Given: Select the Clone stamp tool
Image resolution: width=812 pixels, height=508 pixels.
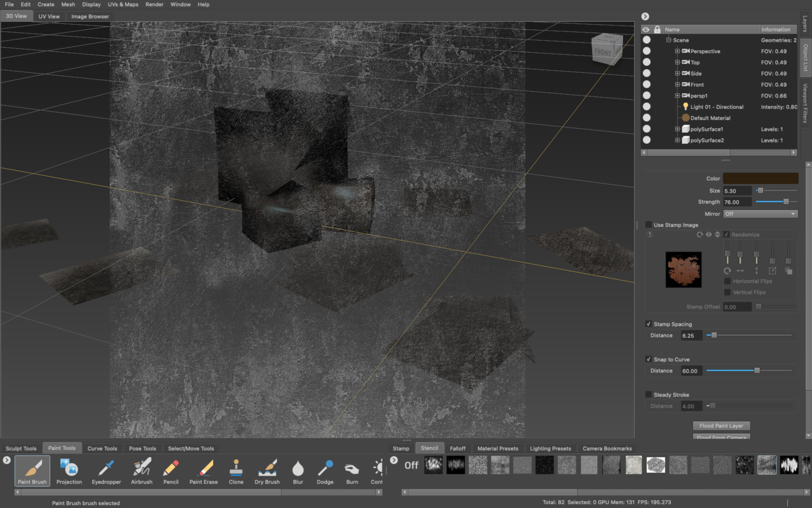Looking at the screenshot, I should (x=236, y=471).
